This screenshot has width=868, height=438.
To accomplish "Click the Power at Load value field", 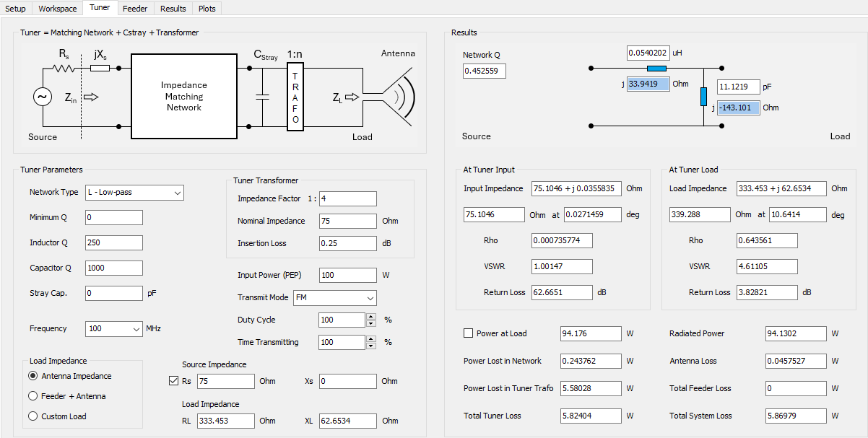I will click(591, 334).
